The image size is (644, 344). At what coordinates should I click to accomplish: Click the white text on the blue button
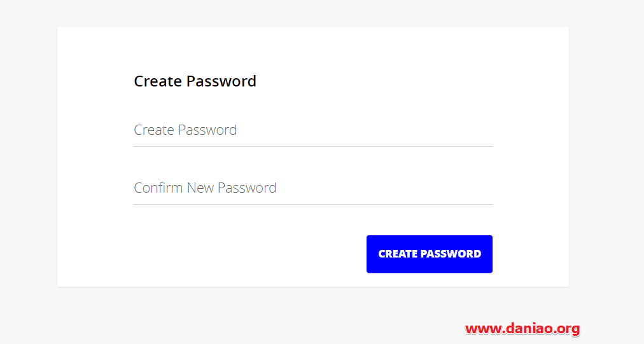point(430,254)
